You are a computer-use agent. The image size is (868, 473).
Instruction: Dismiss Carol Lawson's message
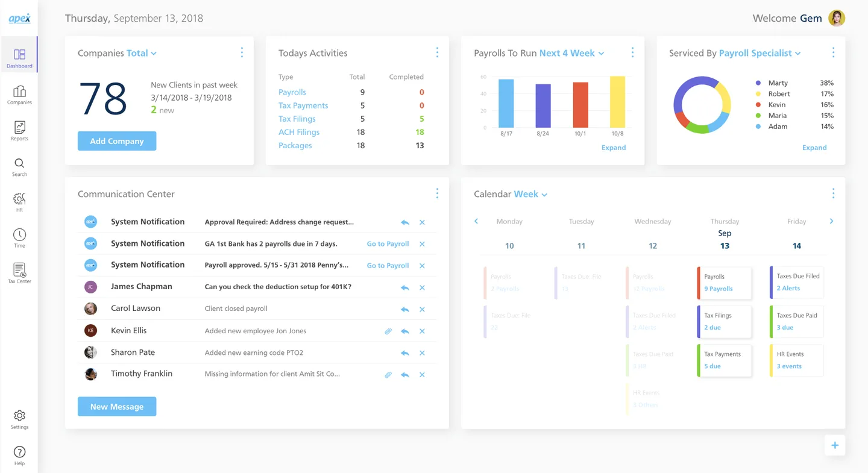(x=422, y=309)
